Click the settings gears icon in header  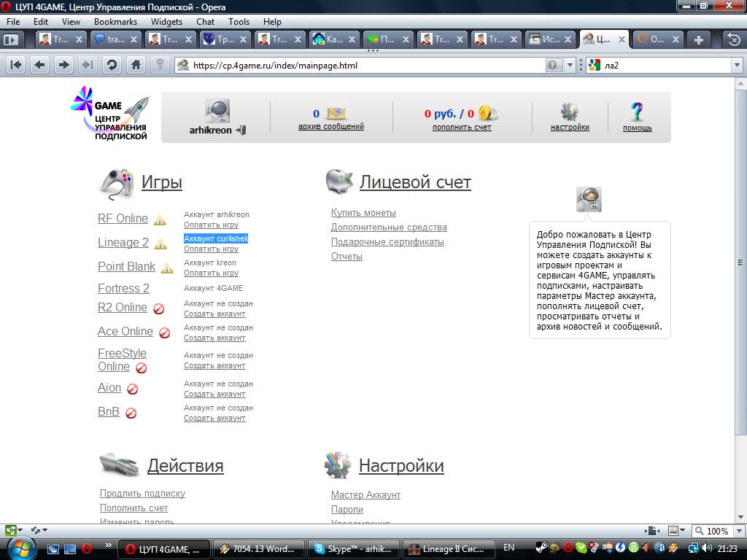click(569, 112)
